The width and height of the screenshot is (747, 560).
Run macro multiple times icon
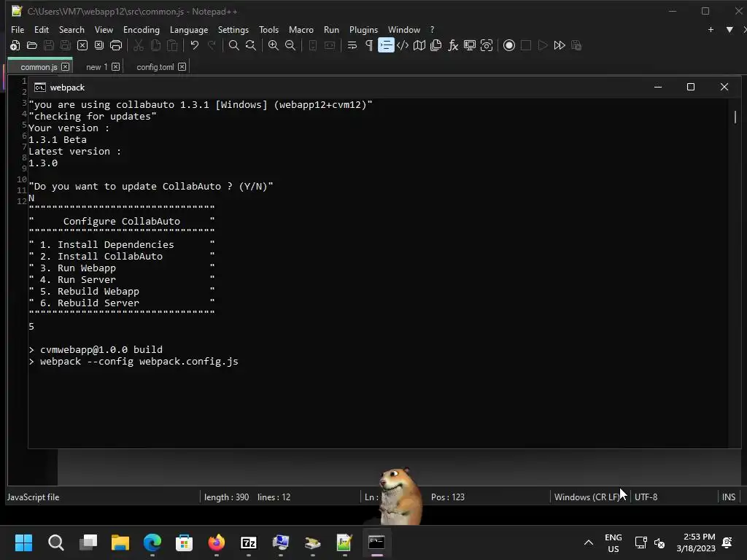coord(560,45)
